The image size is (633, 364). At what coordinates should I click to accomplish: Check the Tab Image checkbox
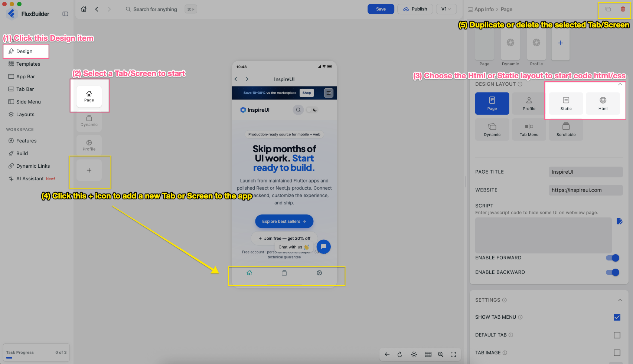tap(617, 353)
